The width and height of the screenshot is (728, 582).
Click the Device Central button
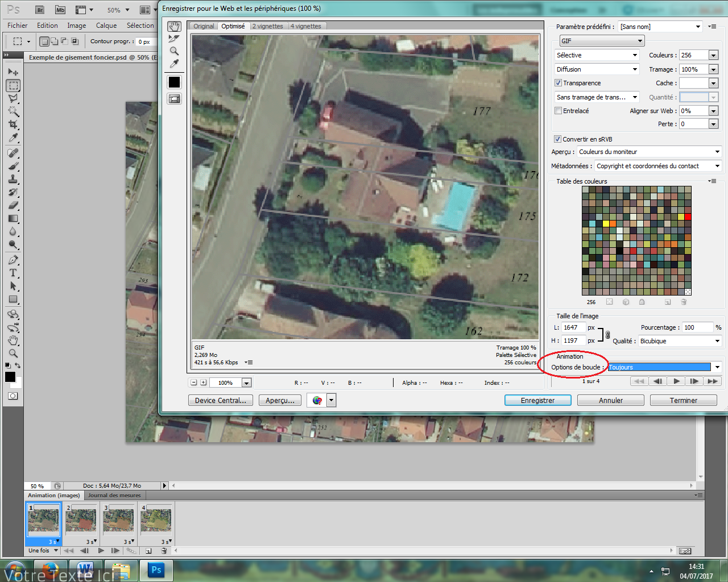pyautogui.click(x=220, y=400)
